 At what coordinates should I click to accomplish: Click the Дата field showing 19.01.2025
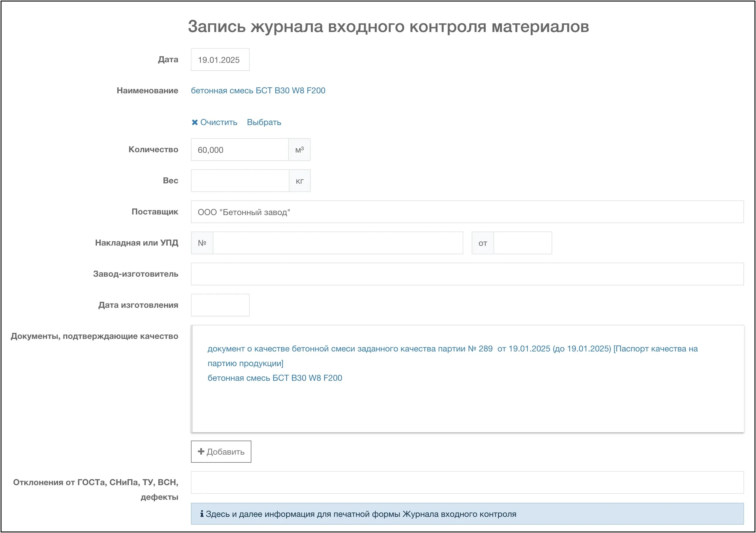click(220, 59)
